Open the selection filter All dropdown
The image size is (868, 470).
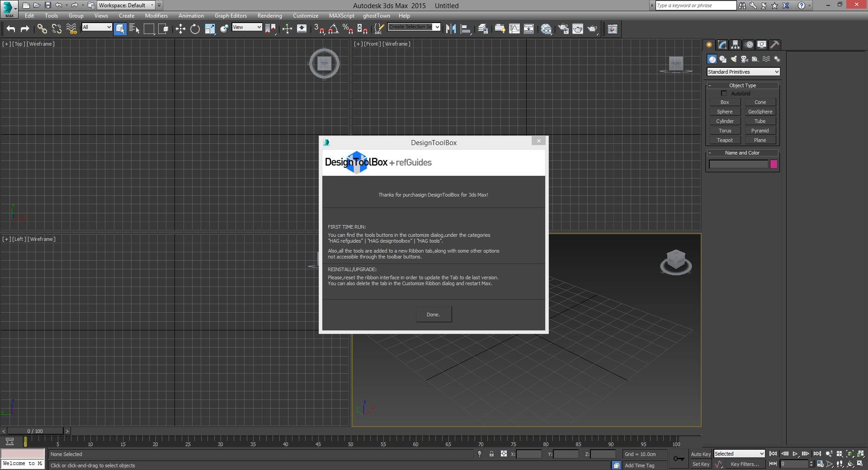coord(97,27)
